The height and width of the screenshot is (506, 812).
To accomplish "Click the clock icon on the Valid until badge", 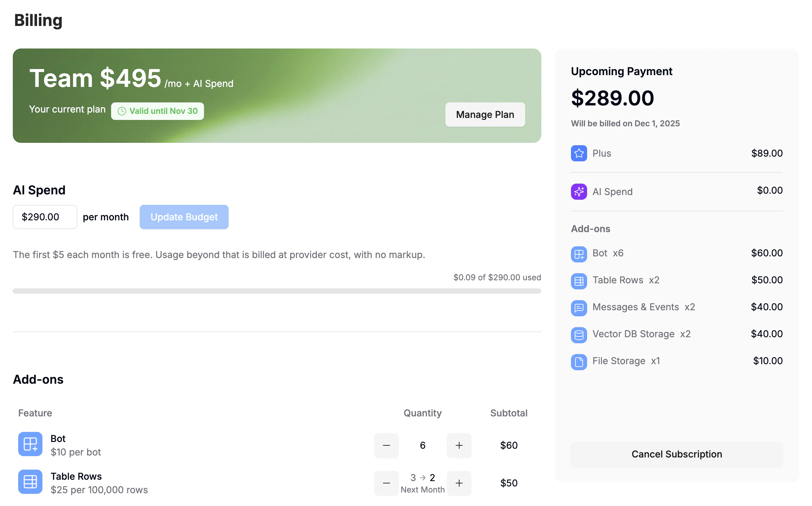I will [x=122, y=110].
